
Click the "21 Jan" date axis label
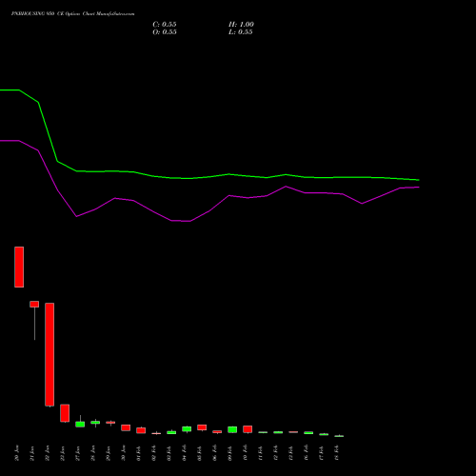(32, 453)
